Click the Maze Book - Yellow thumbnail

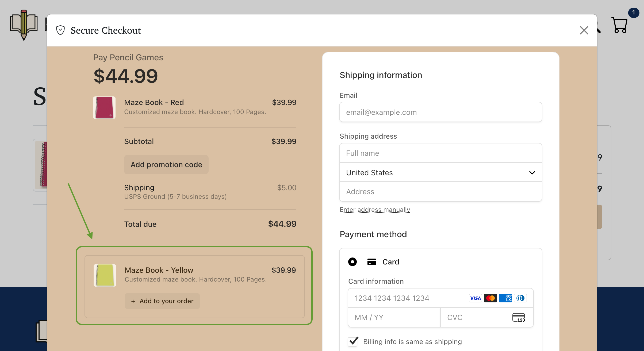[x=105, y=275]
